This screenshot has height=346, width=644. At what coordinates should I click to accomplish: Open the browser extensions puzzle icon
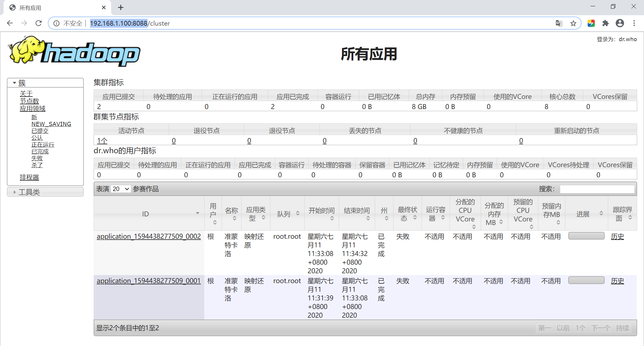click(605, 23)
